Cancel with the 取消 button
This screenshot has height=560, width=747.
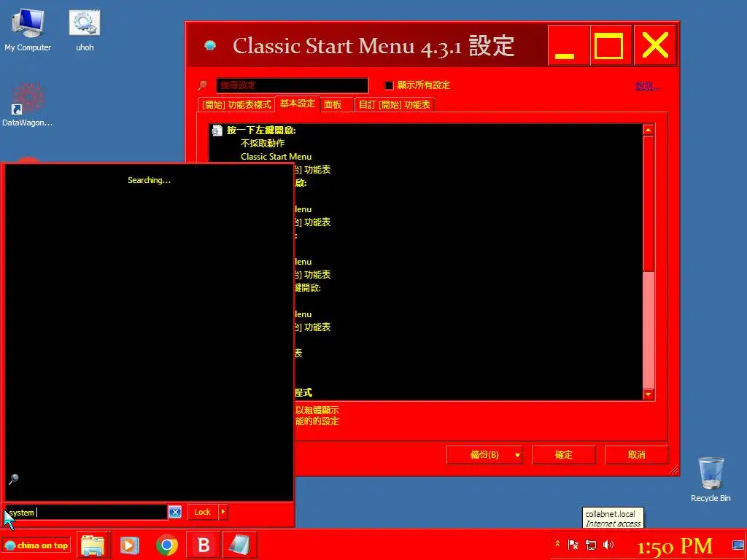click(x=636, y=455)
